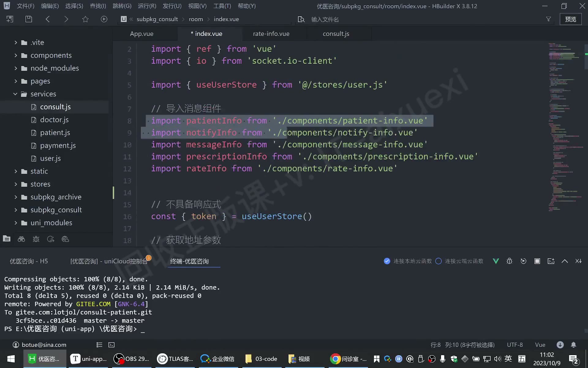Open the 运行(R) menu
Viewport: 588px width, 368px height.
[147, 6]
